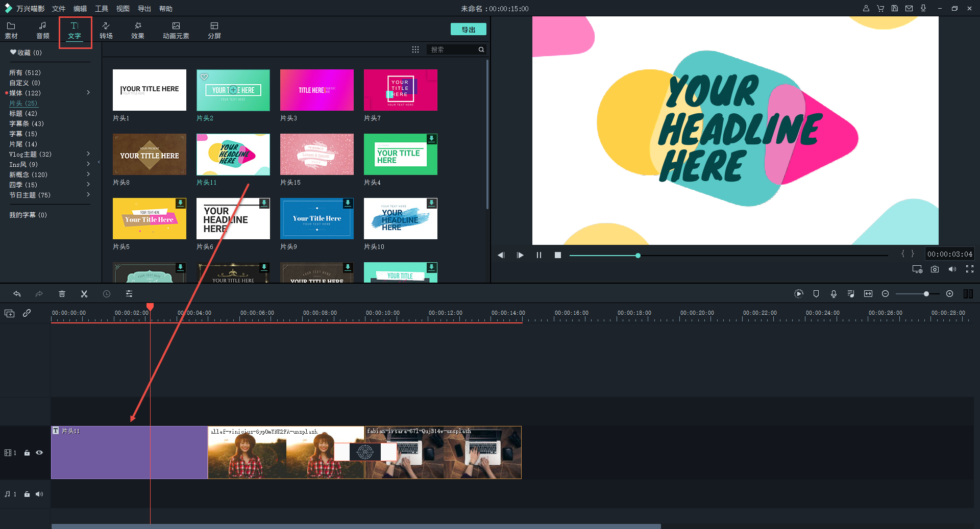The height and width of the screenshot is (529, 980).
Task: Start render preview using the dotted play icon
Action: 799,294
